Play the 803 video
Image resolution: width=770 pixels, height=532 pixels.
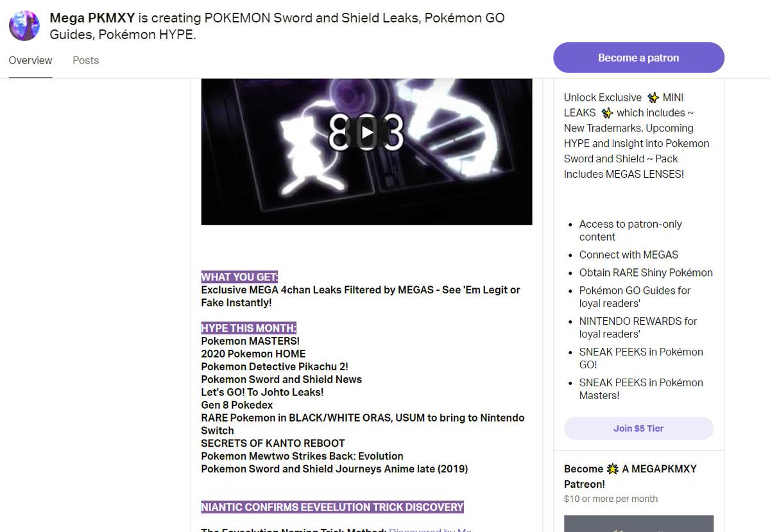tap(366, 133)
